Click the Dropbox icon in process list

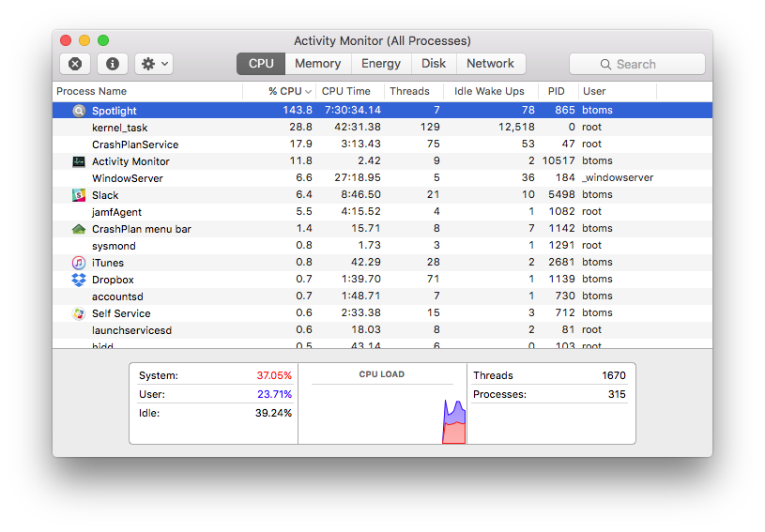click(x=79, y=280)
